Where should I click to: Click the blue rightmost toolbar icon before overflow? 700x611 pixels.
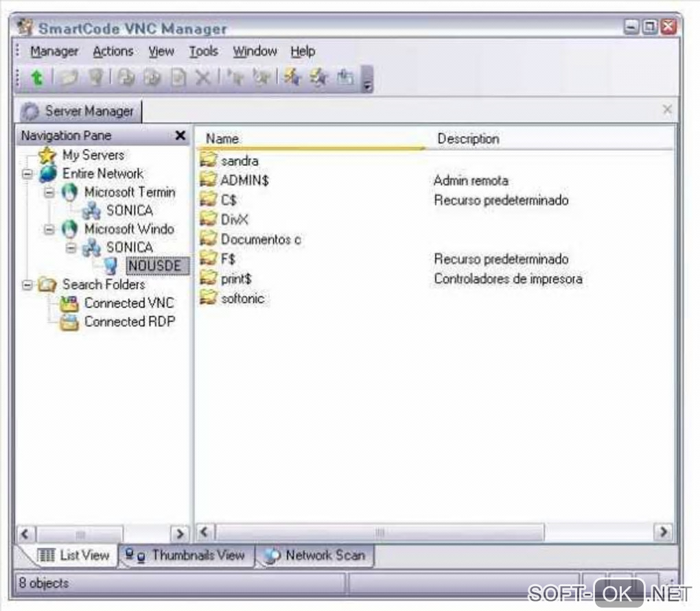[345, 78]
